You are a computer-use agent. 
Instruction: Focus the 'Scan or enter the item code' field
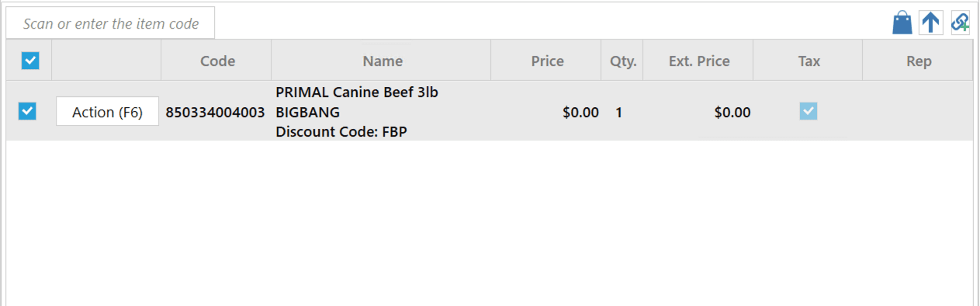[x=110, y=23]
